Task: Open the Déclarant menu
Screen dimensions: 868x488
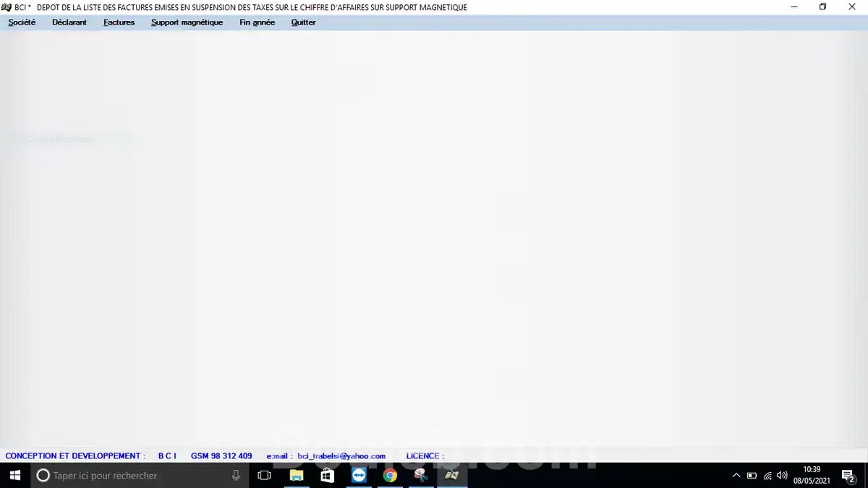Action: [x=69, y=22]
